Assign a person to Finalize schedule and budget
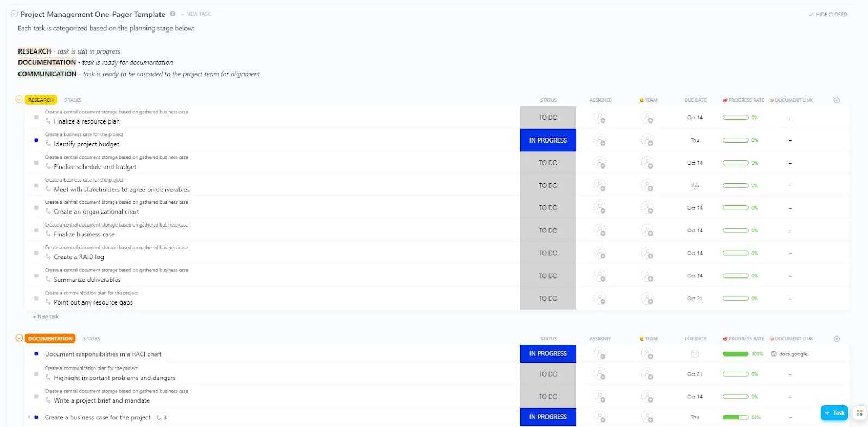 599,163
